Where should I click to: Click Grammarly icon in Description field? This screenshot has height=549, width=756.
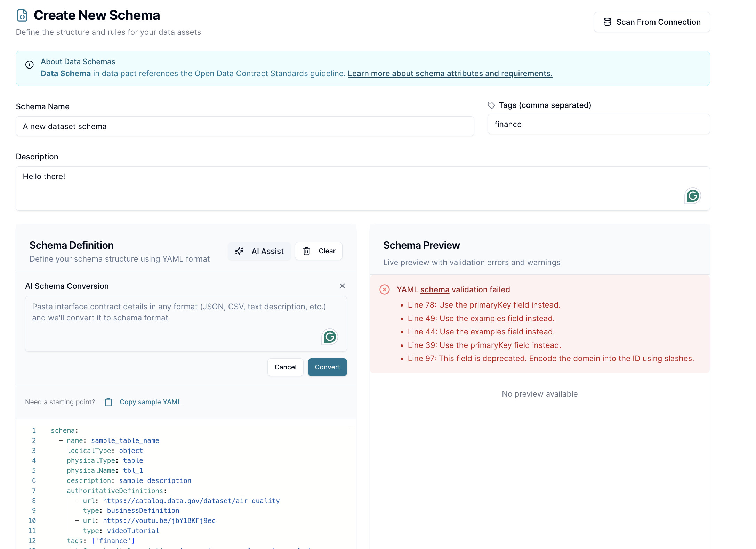(x=692, y=196)
